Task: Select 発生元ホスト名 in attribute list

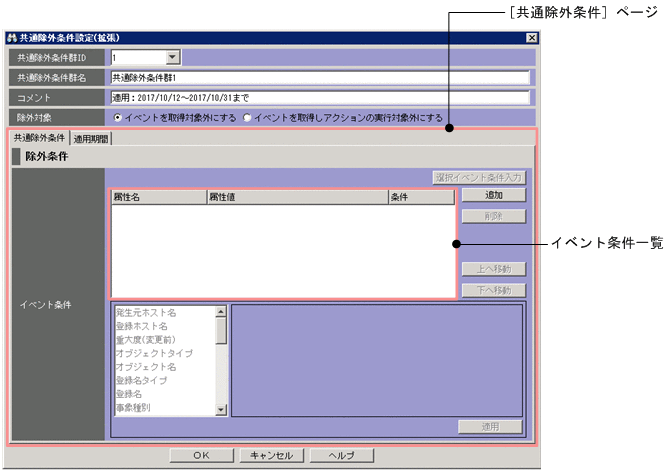Action: [x=146, y=313]
